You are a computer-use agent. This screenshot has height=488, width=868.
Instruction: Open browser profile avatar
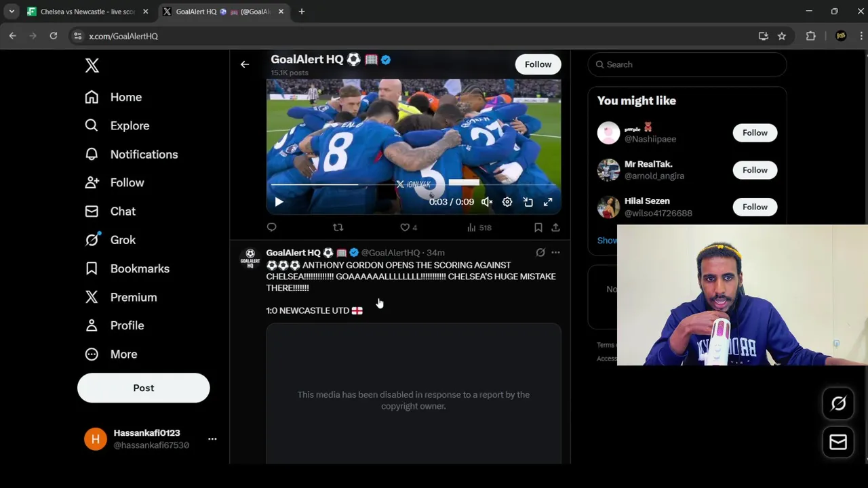coord(841,36)
